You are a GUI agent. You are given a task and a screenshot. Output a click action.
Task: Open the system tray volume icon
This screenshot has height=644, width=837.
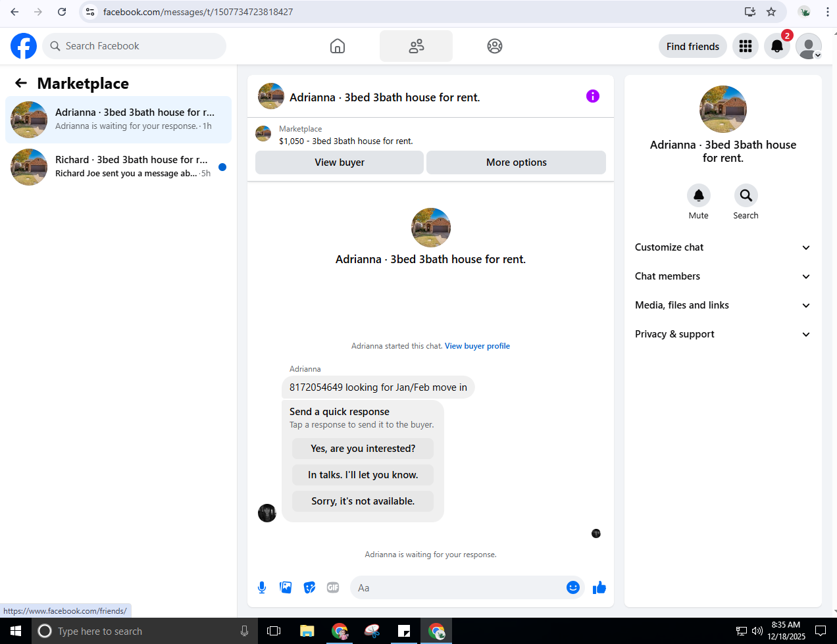tap(757, 631)
